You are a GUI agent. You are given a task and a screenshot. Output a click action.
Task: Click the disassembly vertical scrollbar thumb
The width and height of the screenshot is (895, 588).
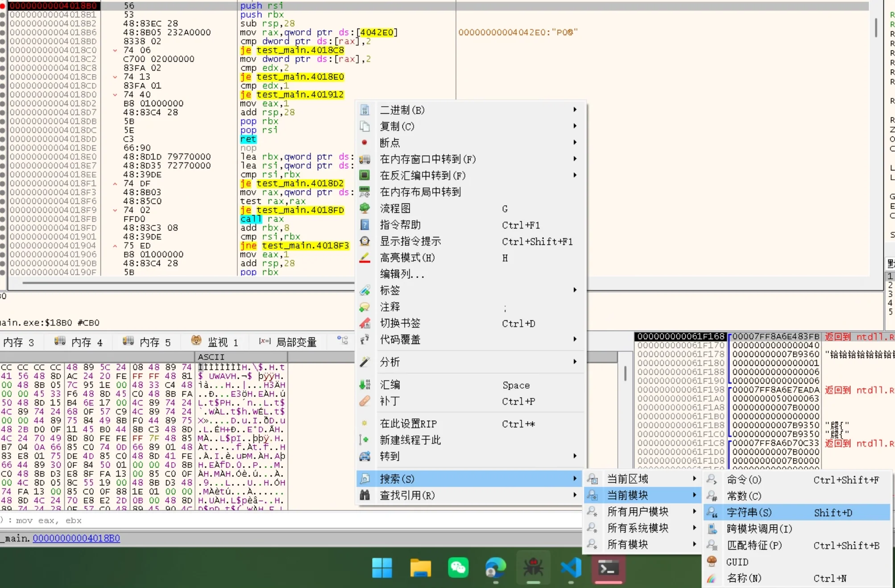(x=876, y=28)
